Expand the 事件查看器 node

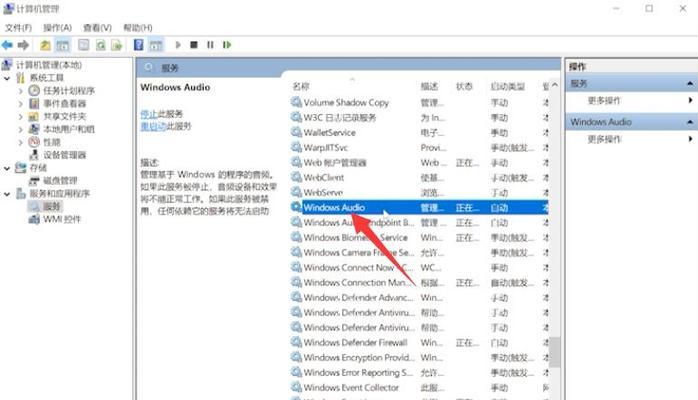(x=20, y=104)
